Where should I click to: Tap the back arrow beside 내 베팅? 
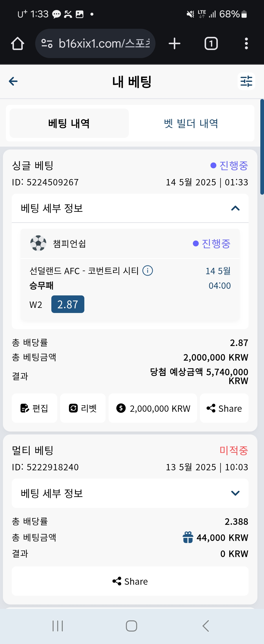[13, 81]
